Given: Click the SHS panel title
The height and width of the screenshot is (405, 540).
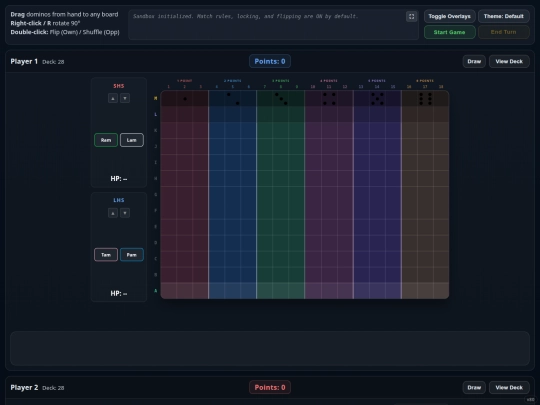Looking at the screenshot, I should point(119,86).
